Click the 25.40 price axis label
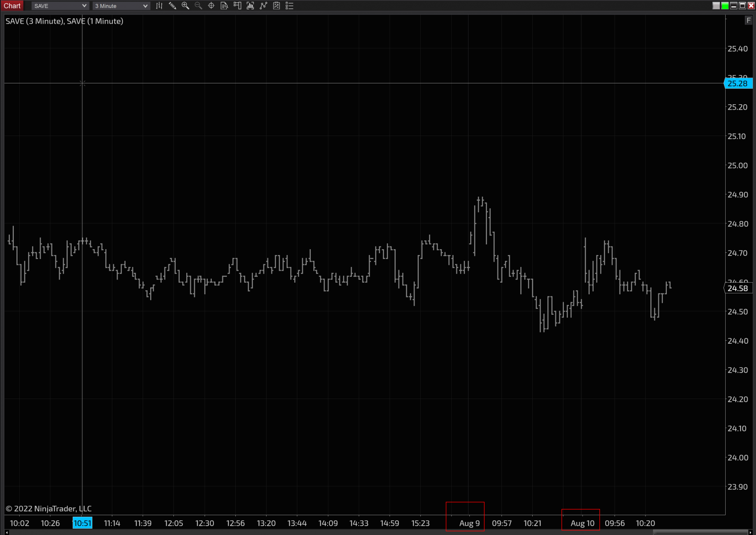756x535 pixels. 738,49
